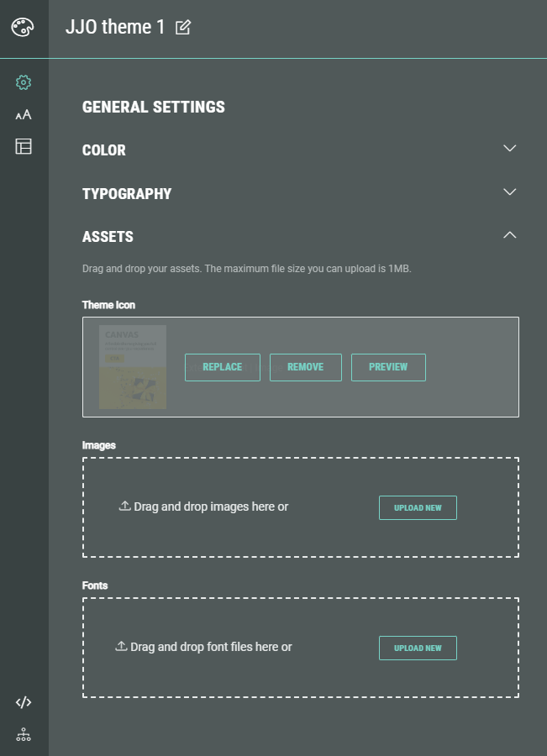The height and width of the screenshot is (756, 547).
Task: Open general settings gear in sidebar
Action: pos(24,82)
